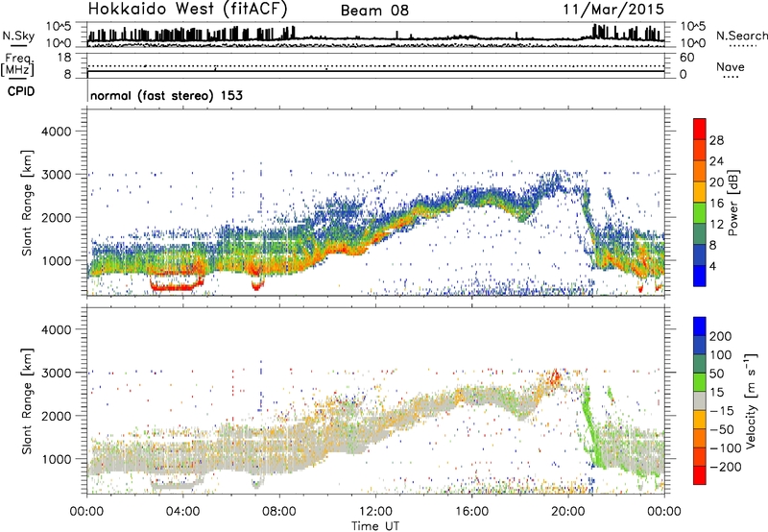Viewport: 768px width, 532px height.
Task: Click the 'N.Search' legend label
Action: click(741, 36)
